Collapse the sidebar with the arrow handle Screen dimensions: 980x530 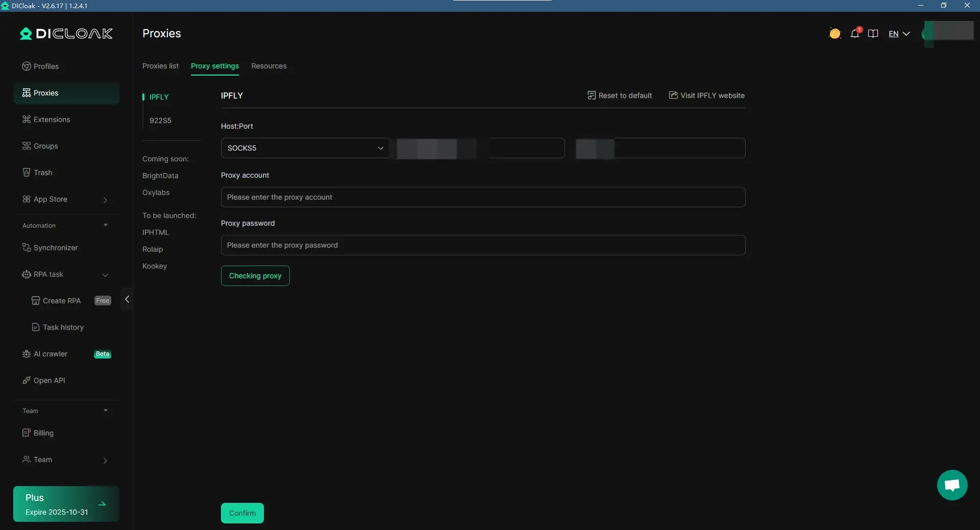pos(127,300)
